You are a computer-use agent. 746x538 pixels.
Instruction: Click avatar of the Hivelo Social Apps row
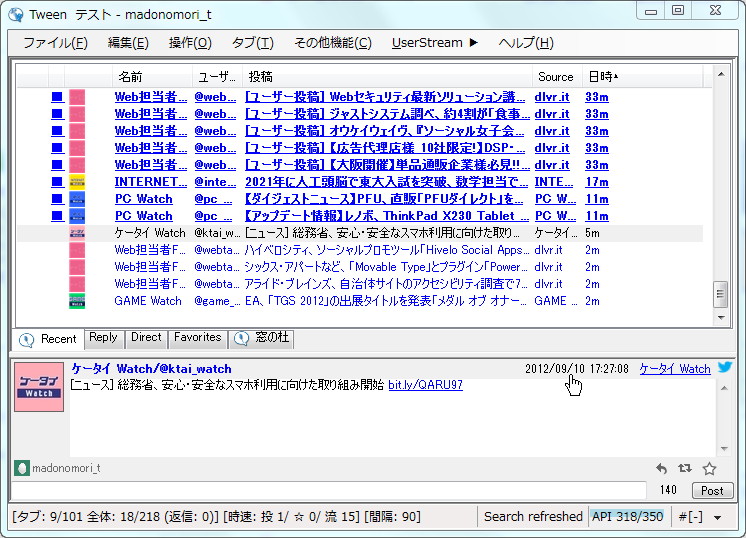click(77, 250)
